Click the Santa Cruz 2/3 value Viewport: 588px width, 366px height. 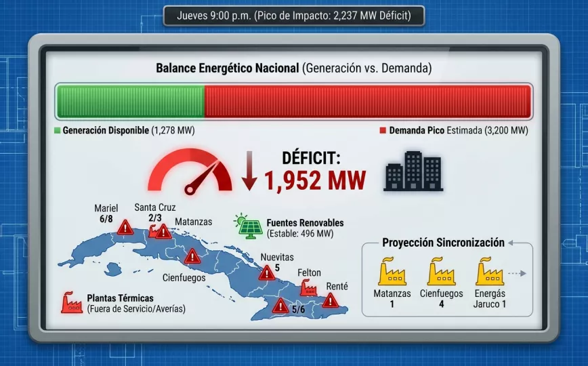click(155, 218)
